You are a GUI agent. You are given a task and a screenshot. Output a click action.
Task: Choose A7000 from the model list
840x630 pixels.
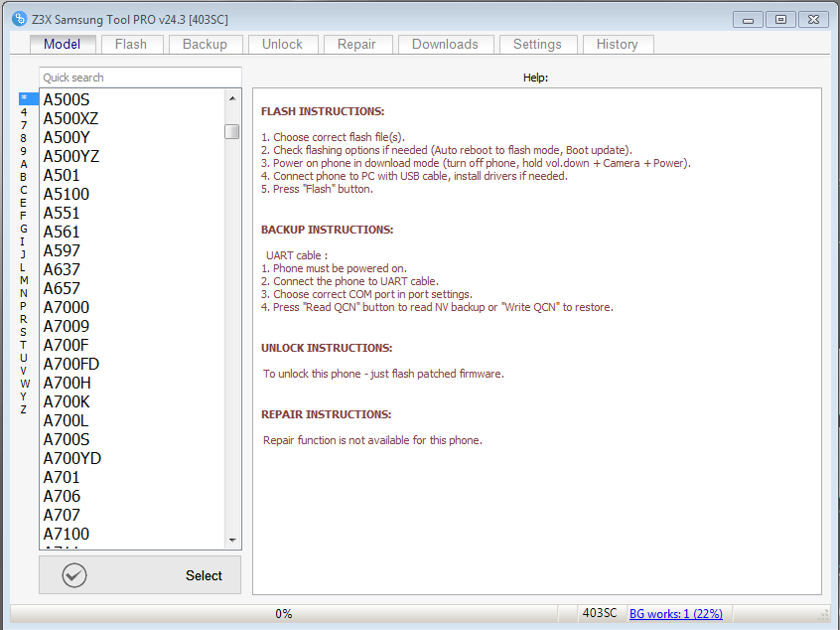(66, 307)
